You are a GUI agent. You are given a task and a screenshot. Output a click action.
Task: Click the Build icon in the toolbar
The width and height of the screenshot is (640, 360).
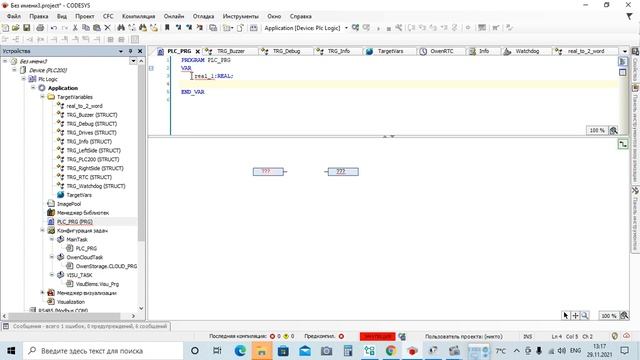tap(253, 28)
